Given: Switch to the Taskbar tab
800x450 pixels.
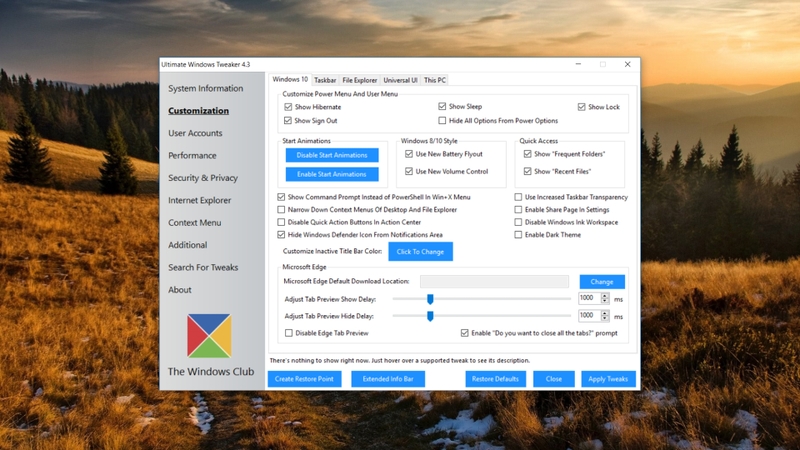Looking at the screenshot, I should point(325,80).
